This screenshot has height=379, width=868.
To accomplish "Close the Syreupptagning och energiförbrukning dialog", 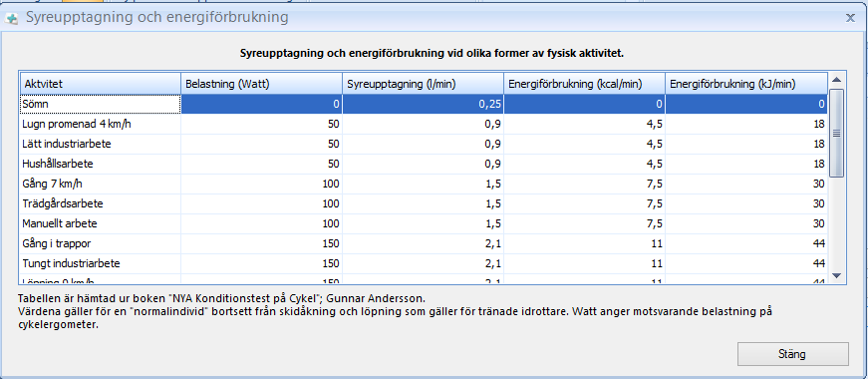I will pos(851,18).
